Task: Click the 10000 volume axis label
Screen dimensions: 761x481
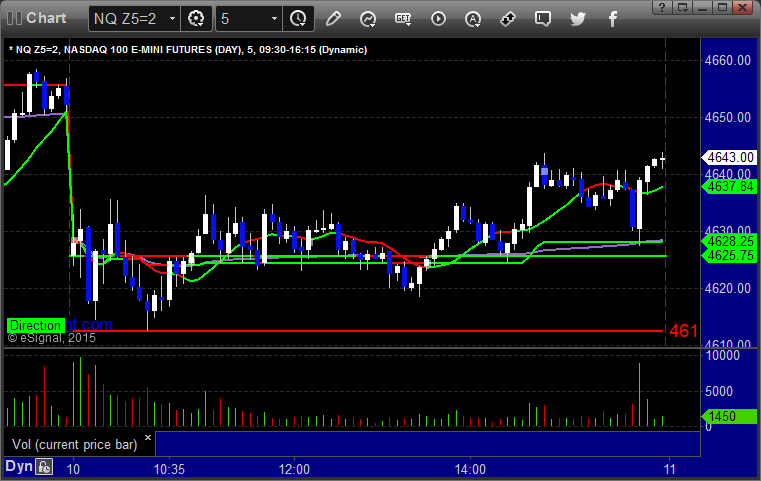Action: (722, 355)
